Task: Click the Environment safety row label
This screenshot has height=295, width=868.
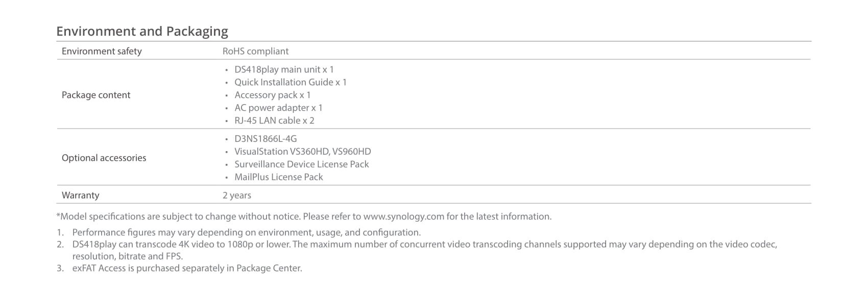Action: 102,51
